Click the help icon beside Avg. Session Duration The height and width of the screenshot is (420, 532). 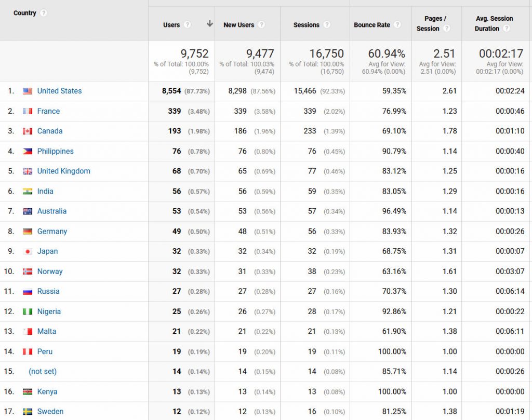coord(507,29)
